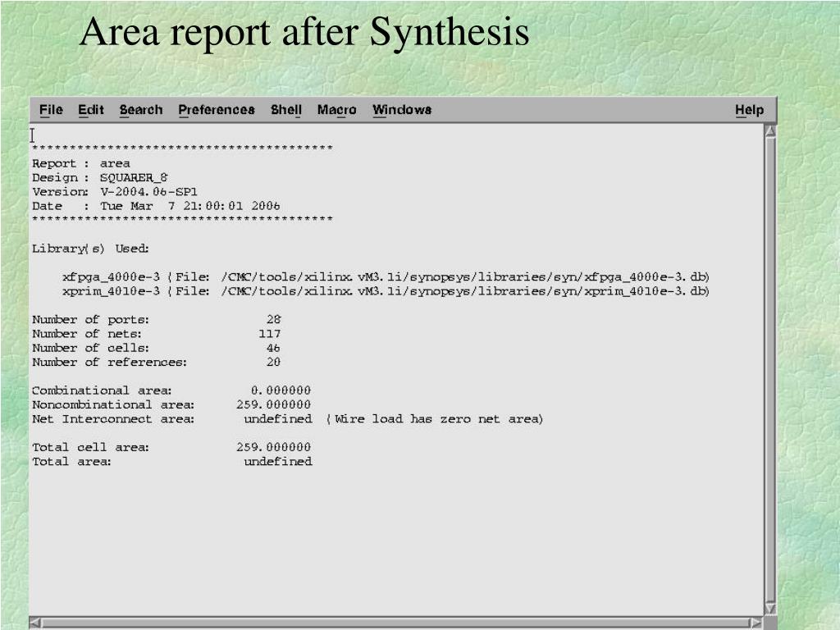Image resolution: width=840 pixels, height=630 pixels.
Task: Click the 'Report : area' line
Action: (x=81, y=163)
